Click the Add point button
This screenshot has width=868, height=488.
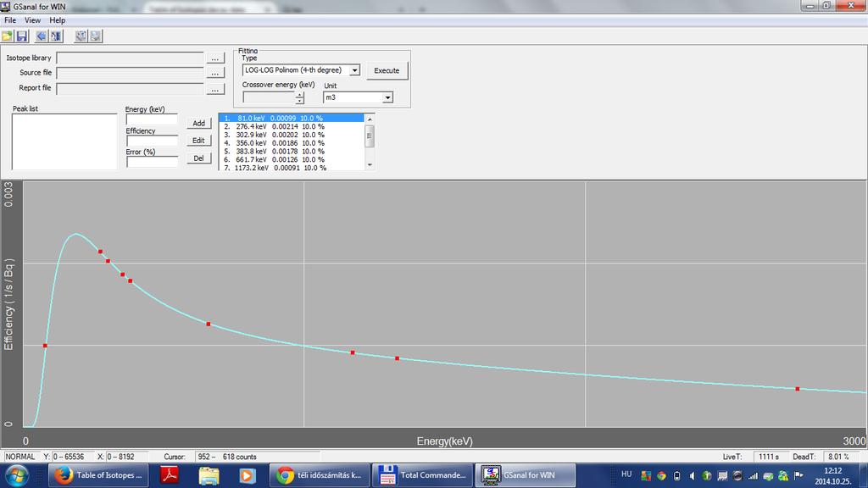pyautogui.click(x=198, y=124)
